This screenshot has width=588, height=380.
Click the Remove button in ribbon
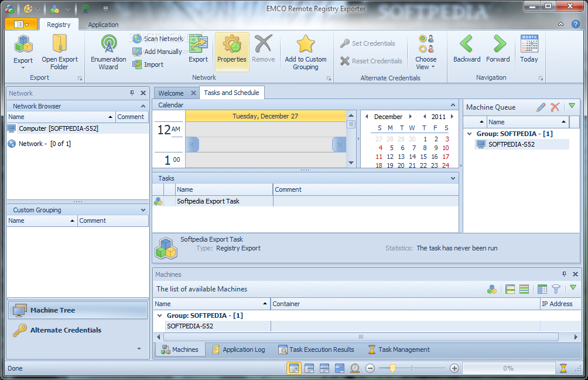tap(263, 49)
